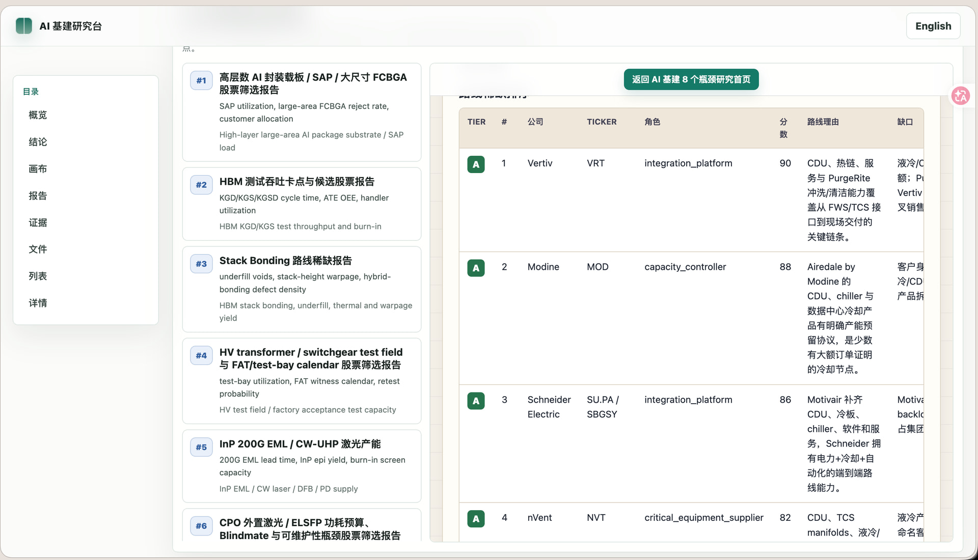The width and height of the screenshot is (978, 560).
Task: Click the SU.PA / SBGSY ticker cell
Action: (603, 407)
